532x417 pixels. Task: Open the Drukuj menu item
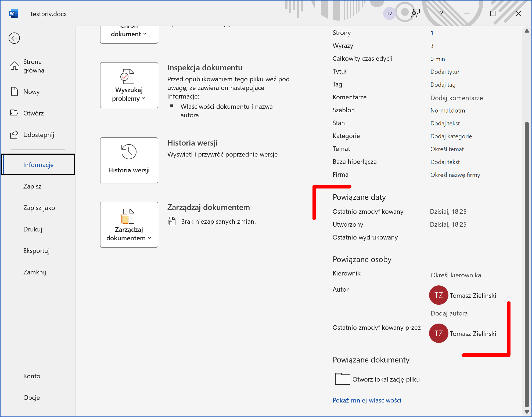coord(33,229)
